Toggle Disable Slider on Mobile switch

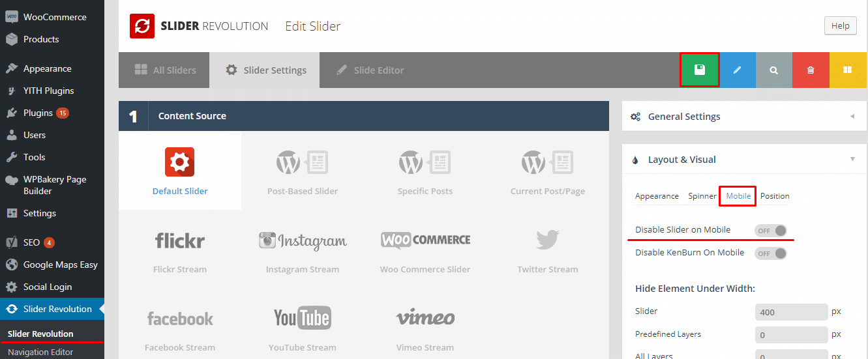click(x=771, y=230)
